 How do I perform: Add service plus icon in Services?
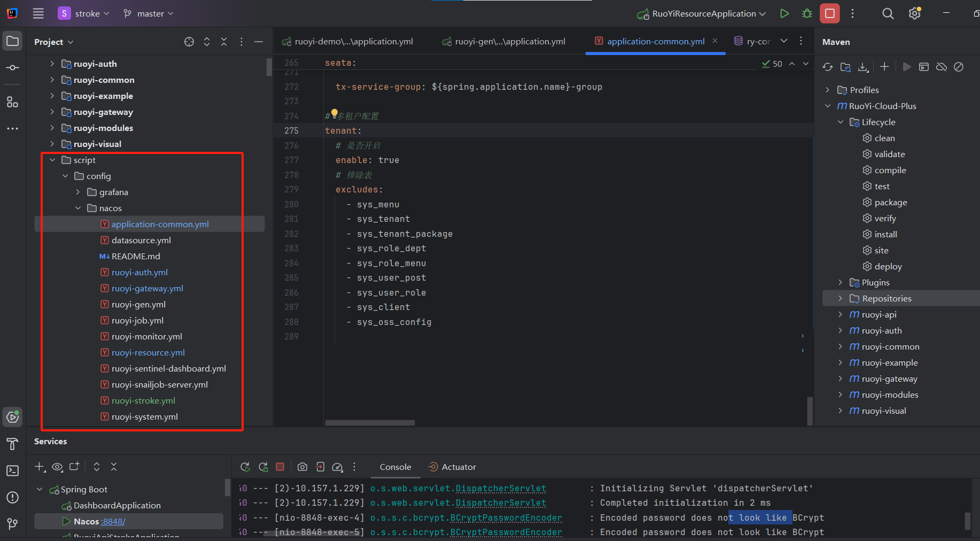(40, 467)
